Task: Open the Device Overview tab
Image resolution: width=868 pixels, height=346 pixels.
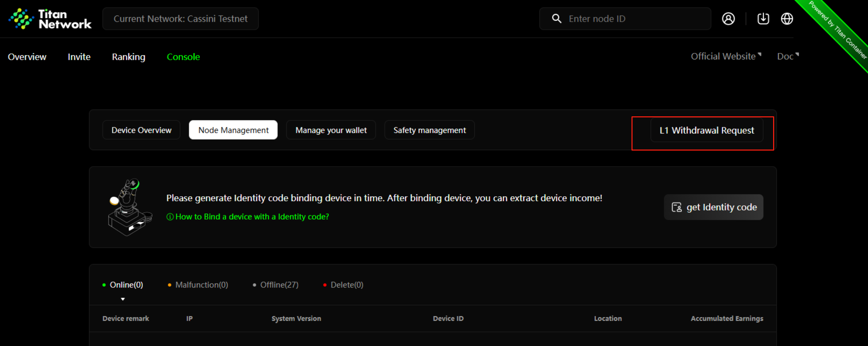Action: (x=141, y=130)
